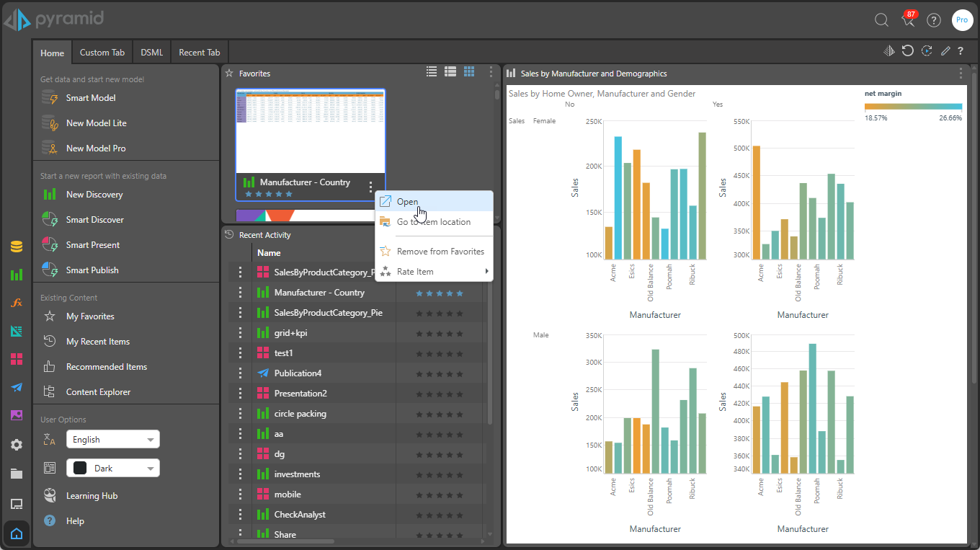Screen dimensions: 980x550
Task: Click the pencil edit icon in toolbar
Action: click(945, 51)
